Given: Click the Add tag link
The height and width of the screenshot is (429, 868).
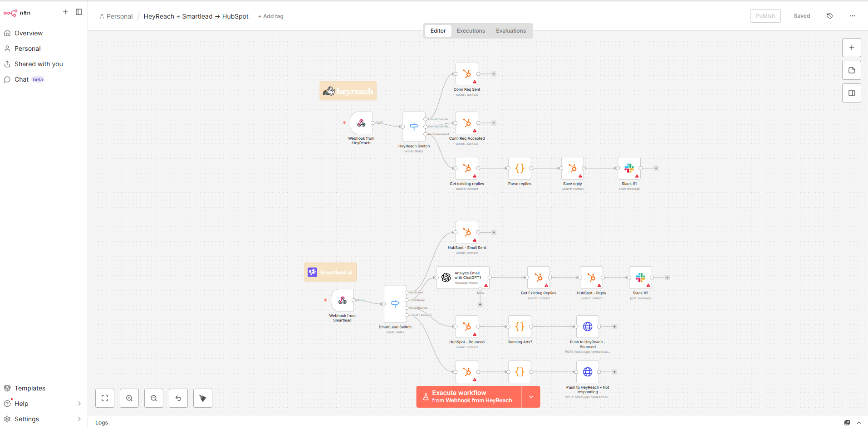Looking at the screenshot, I should click(271, 16).
